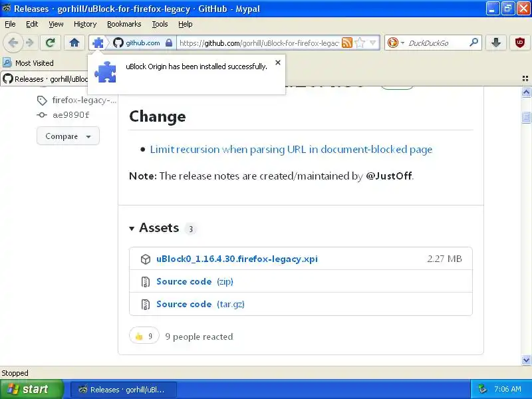Image resolution: width=532 pixels, height=399 pixels.
Task: Open the ae9890f commit link
Action: coord(71,115)
